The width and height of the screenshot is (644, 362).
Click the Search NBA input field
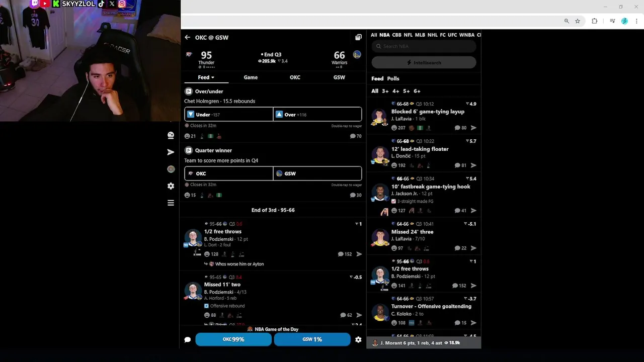point(424,46)
